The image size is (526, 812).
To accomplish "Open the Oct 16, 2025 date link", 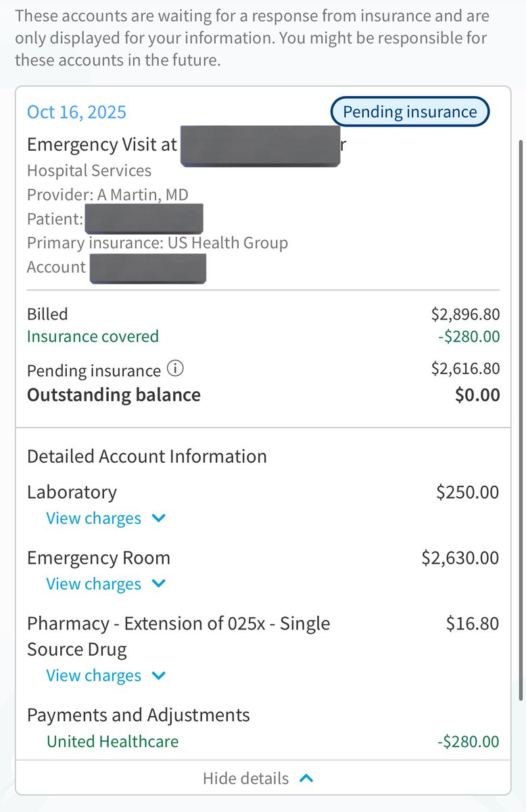I will click(x=76, y=112).
